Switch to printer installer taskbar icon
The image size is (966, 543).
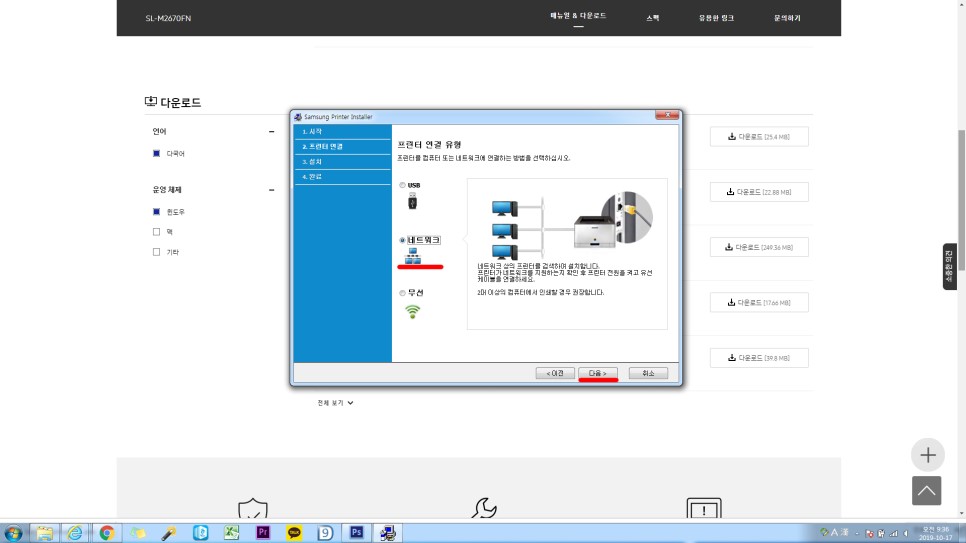[388, 533]
